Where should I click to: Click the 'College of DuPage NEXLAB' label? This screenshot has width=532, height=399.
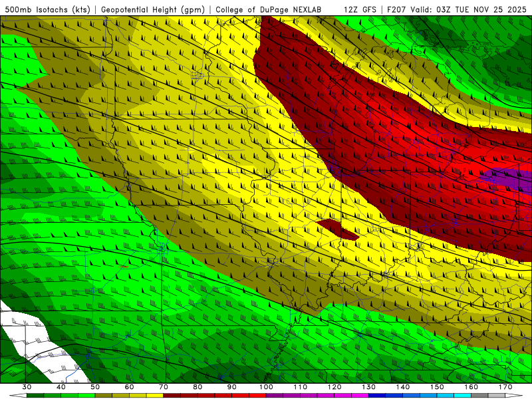tap(268, 9)
